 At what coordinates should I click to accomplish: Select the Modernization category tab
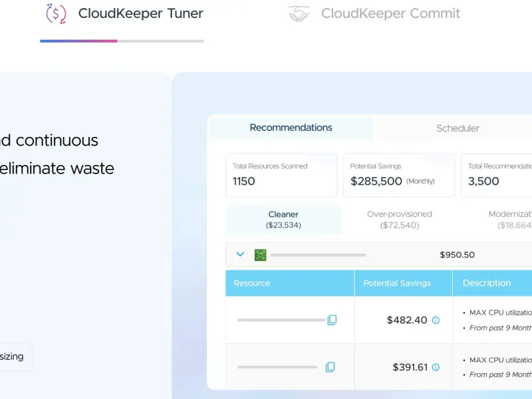click(510, 219)
